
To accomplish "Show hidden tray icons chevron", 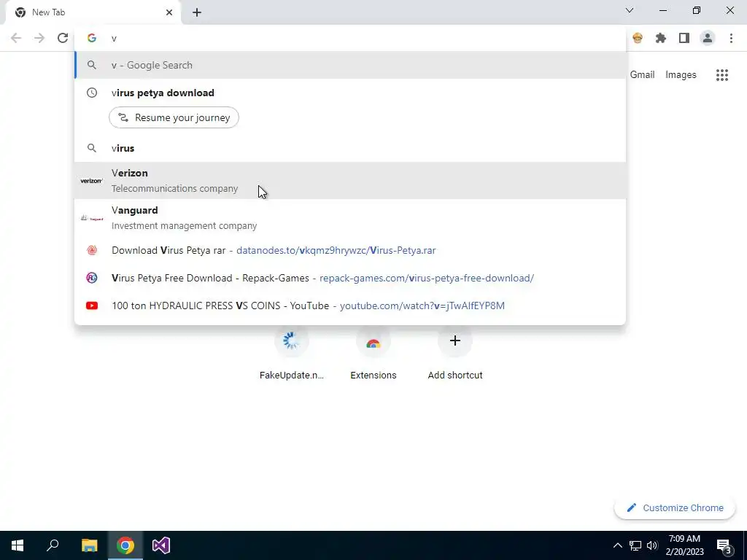I will tap(617, 545).
